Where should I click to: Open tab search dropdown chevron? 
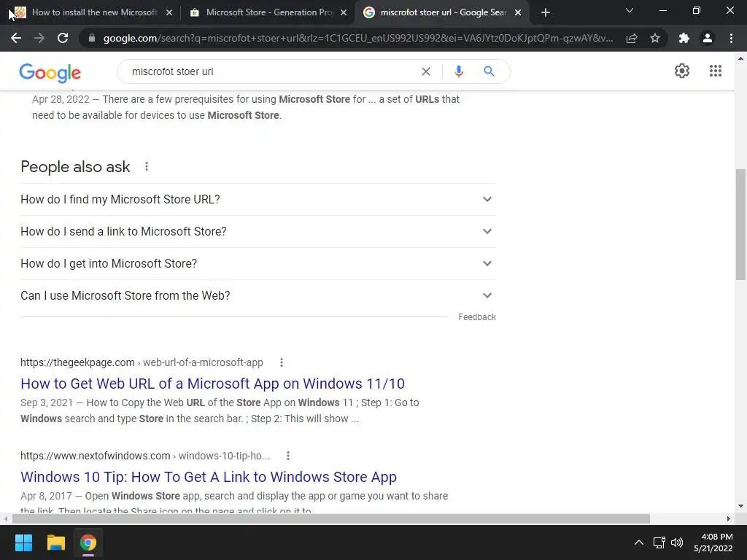(x=630, y=10)
